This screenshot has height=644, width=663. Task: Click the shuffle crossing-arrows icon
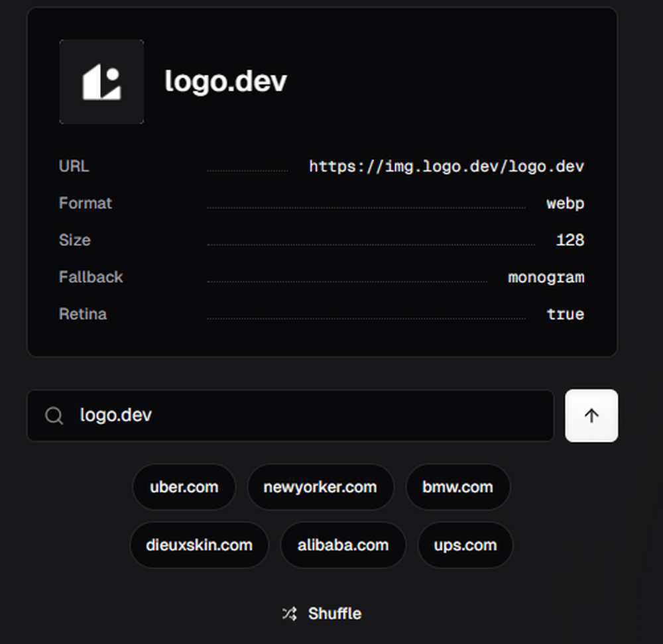point(288,613)
